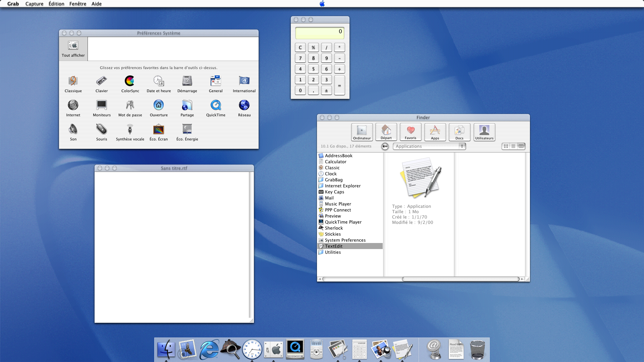The height and width of the screenshot is (362, 644).
Task: Open the Clavier keyboard preferences
Action: point(102,84)
